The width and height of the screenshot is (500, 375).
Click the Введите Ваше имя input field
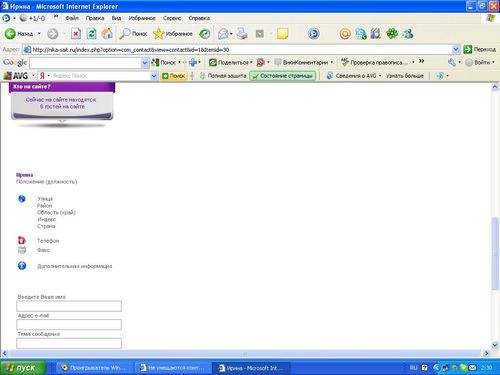pos(69,306)
